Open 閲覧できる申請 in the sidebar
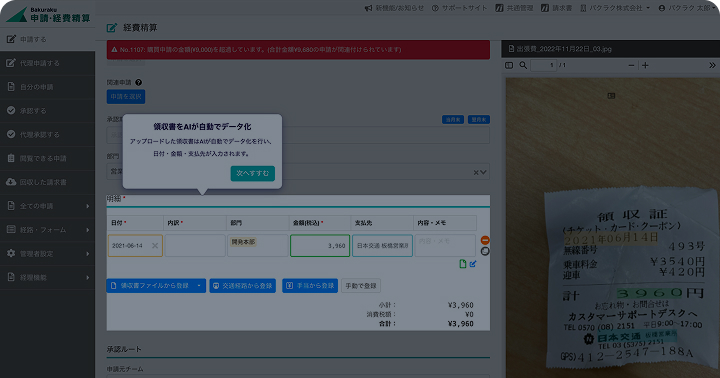Screen dimensions: 720x378 click(47, 158)
